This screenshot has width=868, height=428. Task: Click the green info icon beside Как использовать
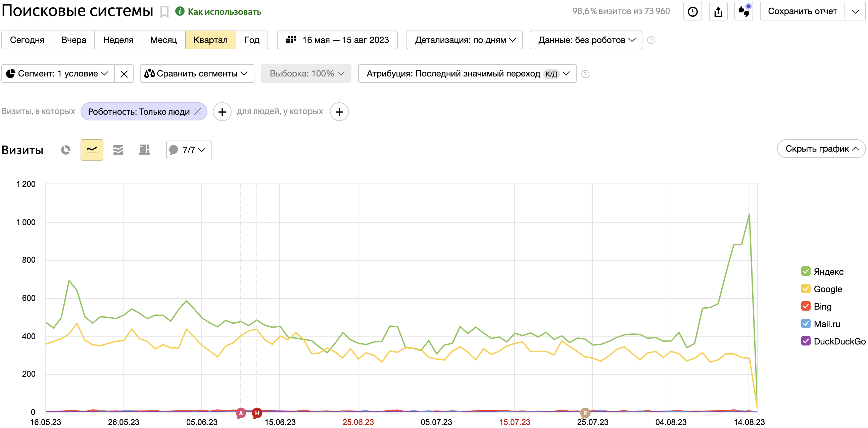coord(180,11)
